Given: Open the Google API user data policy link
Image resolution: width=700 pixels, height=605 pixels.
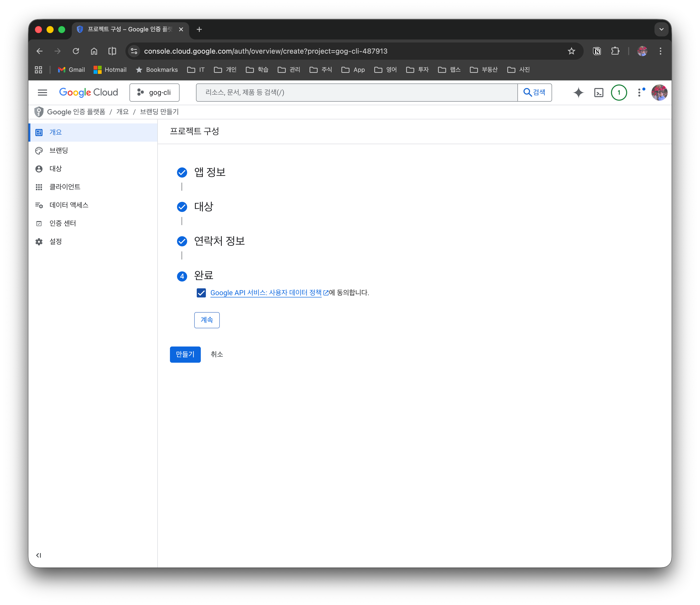Looking at the screenshot, I should point(266,293).
